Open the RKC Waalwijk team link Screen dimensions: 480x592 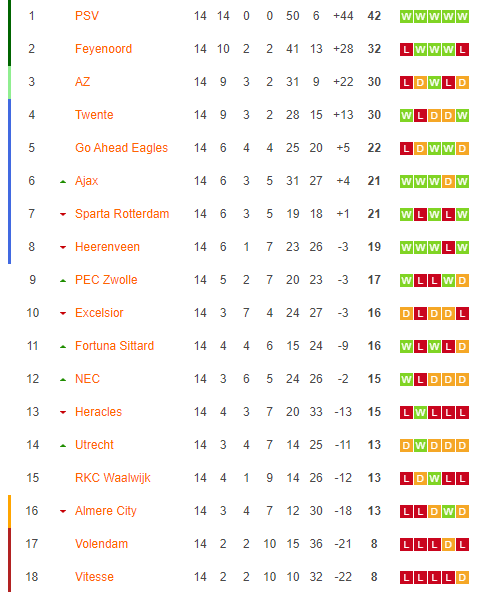point(113,478)
